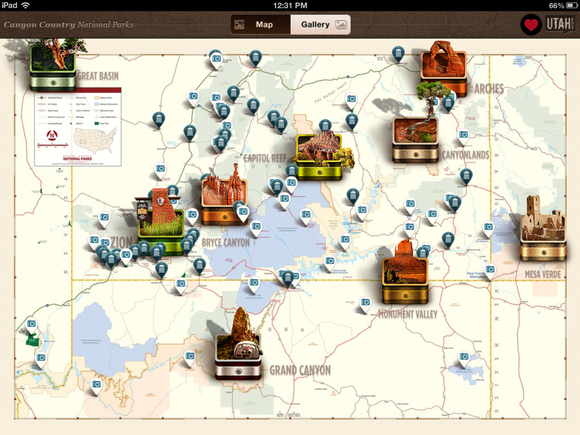Tap the bin pin to the right of the legend card
This screenshot has height=435, width=580.
[x=158, y=120]
